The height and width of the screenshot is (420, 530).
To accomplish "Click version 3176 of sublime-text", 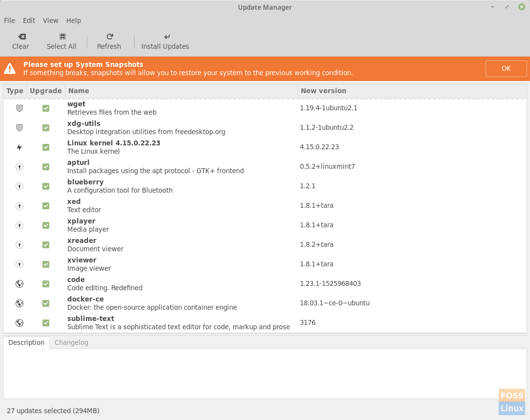I will [x=308, y=323].
